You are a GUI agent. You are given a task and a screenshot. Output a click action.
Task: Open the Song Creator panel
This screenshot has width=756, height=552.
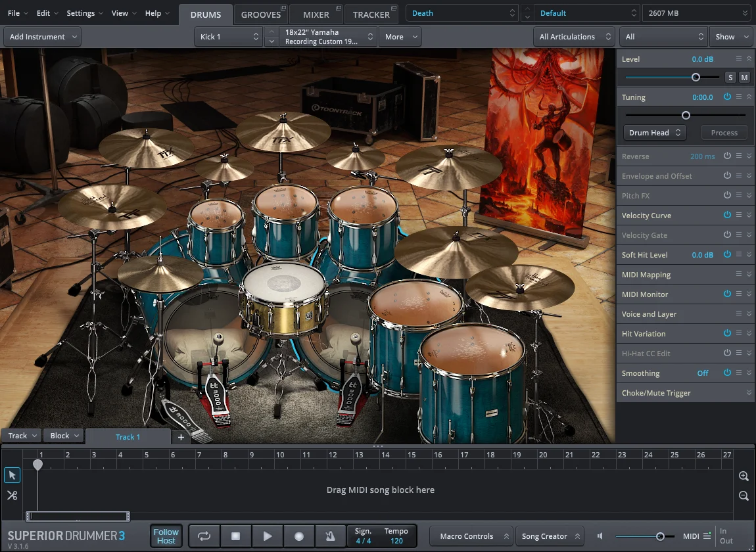(x=549, y=536)
